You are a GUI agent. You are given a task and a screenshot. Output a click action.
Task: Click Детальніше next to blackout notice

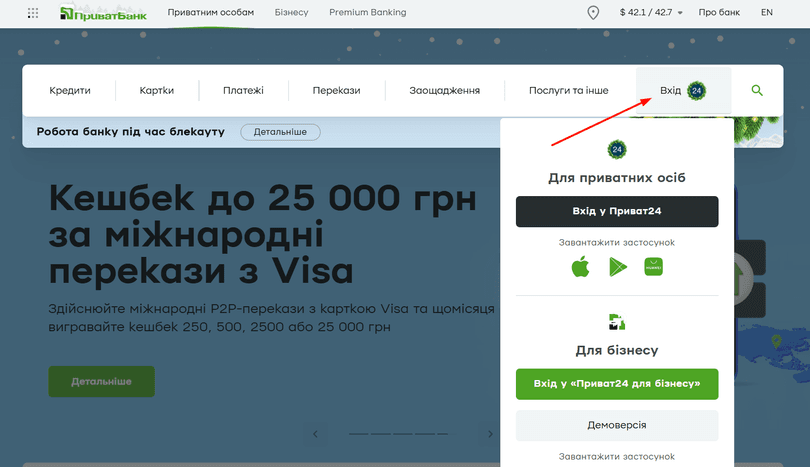click(x=281, y=132)
